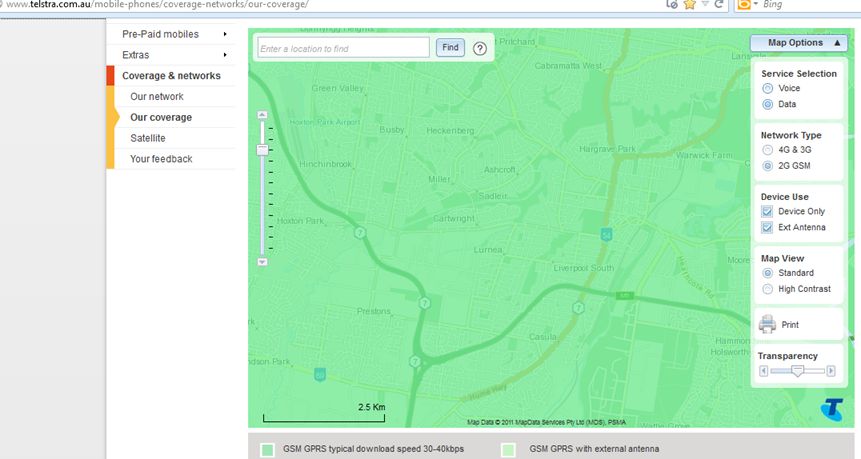Click transparency increase arrow
861x459 pixels.
point(831,371)
